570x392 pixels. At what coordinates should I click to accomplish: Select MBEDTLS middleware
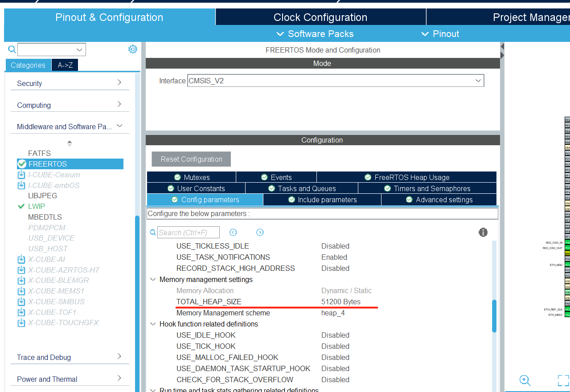tap(45, 217)
